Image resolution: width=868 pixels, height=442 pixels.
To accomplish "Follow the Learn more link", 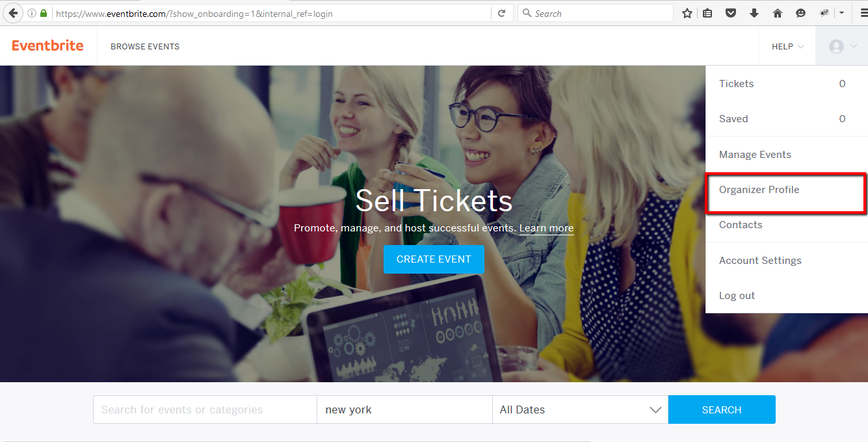I will [546, 228].
